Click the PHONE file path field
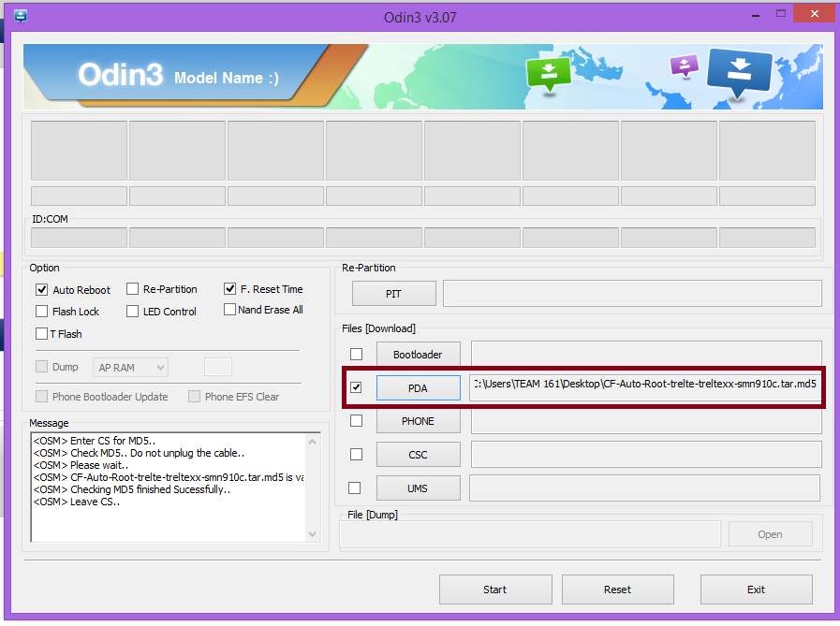 pos(646,421)
